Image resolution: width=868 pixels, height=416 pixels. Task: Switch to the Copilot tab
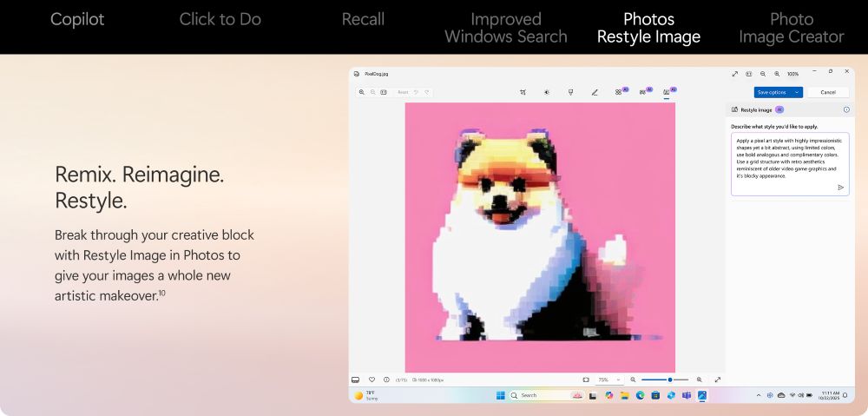77,19
